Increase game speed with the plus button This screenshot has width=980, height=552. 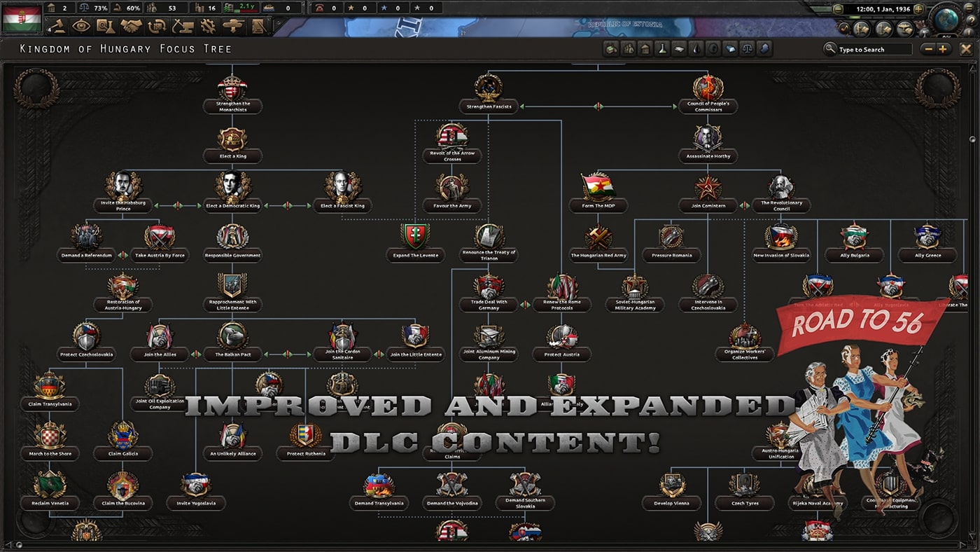[x=918, y=9]
